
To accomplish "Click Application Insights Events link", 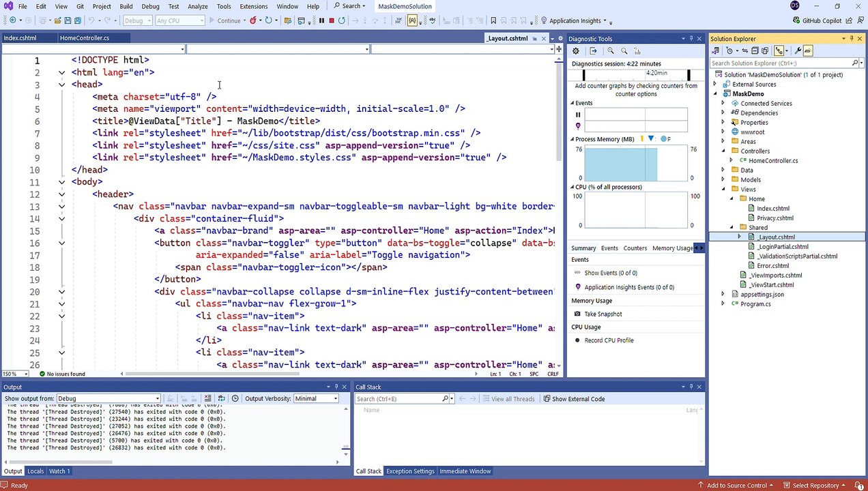I will (x=629, y=287).
